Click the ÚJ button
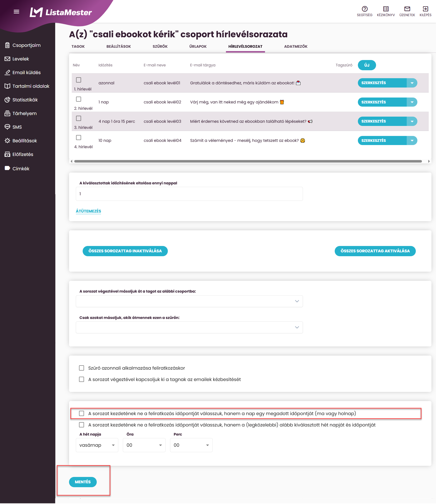This screenshot has height=504, width=436. (367, 65)
